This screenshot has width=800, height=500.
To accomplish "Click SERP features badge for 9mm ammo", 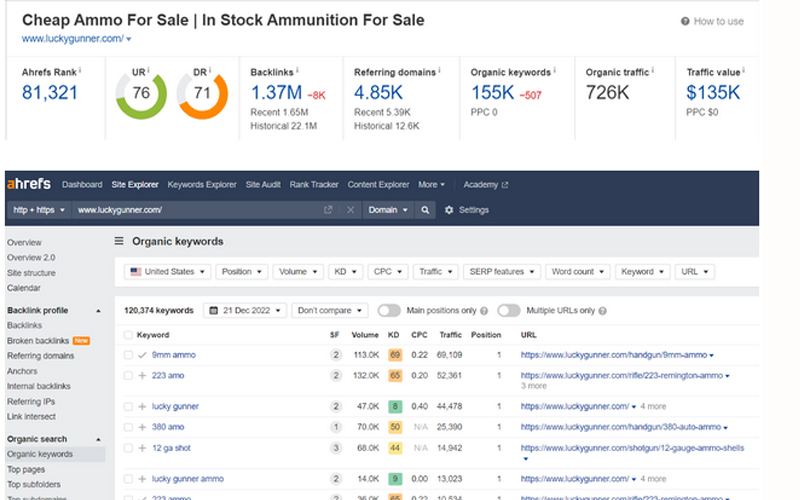I will click(x=336, y=355).
